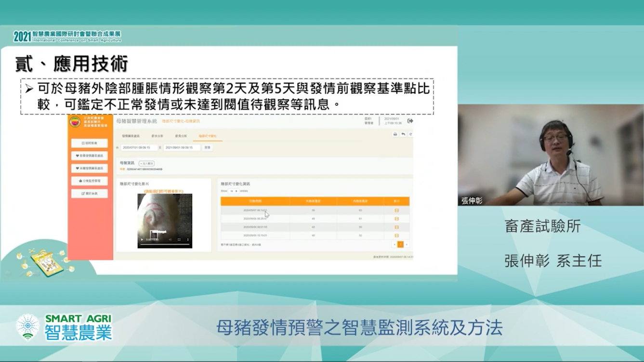Click the refresh icon

point(410,134)
